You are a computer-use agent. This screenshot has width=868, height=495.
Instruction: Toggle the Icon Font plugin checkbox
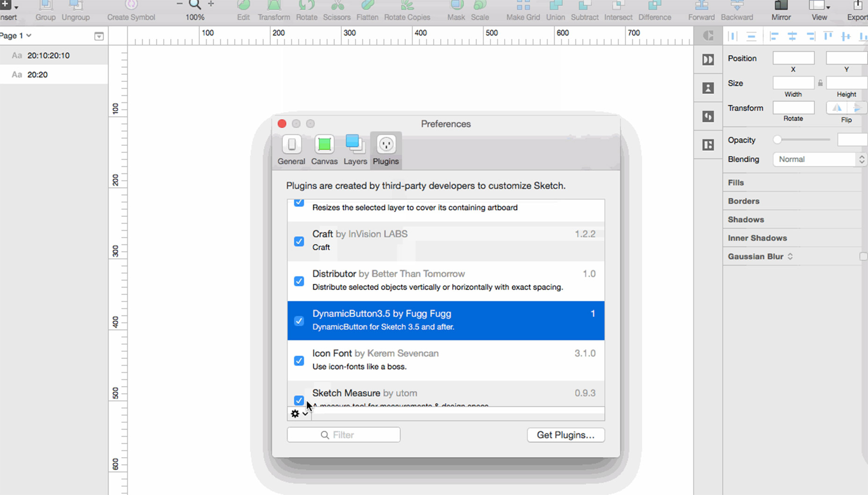click(299, 360)
